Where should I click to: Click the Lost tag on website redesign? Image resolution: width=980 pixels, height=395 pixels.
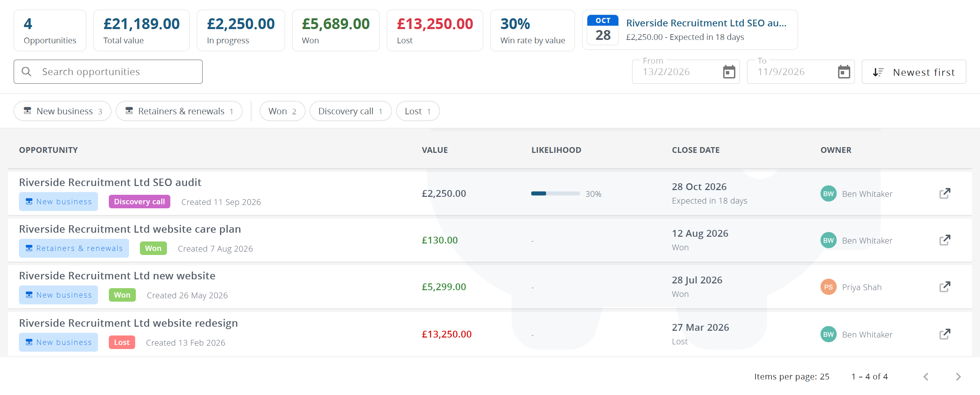coord(122,343)
